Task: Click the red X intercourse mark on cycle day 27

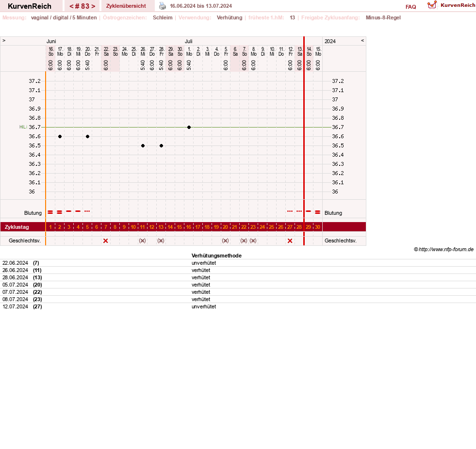Action: (290, 241)
